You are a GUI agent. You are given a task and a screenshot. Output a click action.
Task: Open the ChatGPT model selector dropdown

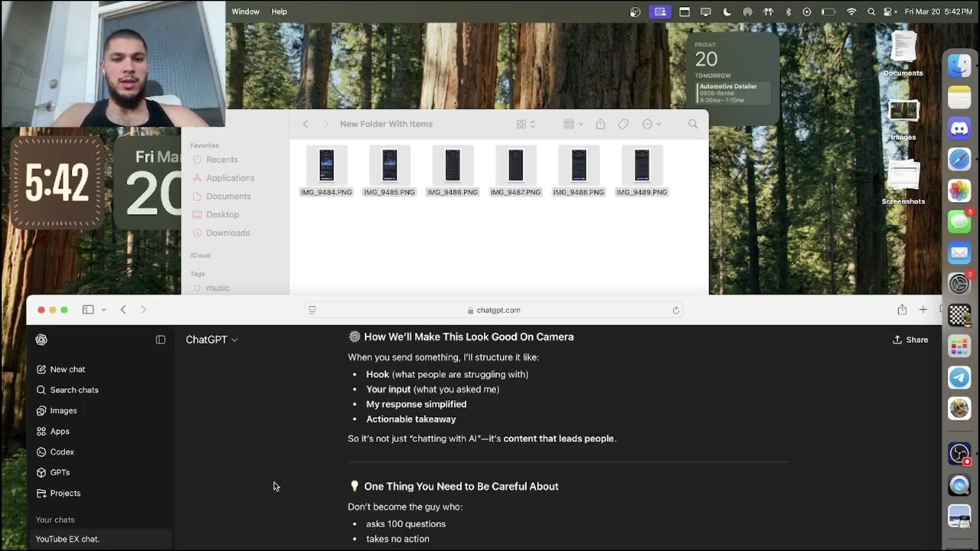pyautogui.click(x=211, y=340)
